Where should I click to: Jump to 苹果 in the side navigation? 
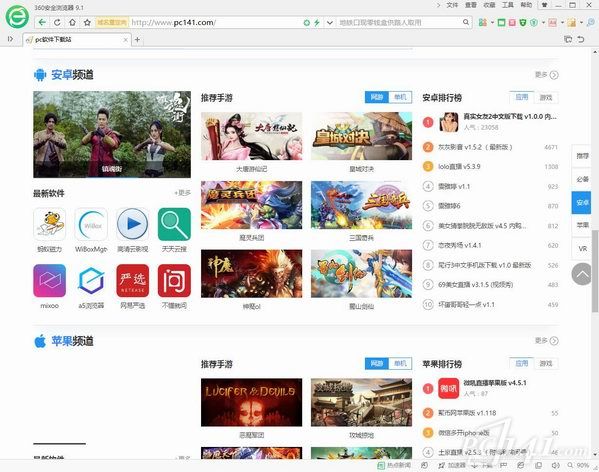(582, 225)
